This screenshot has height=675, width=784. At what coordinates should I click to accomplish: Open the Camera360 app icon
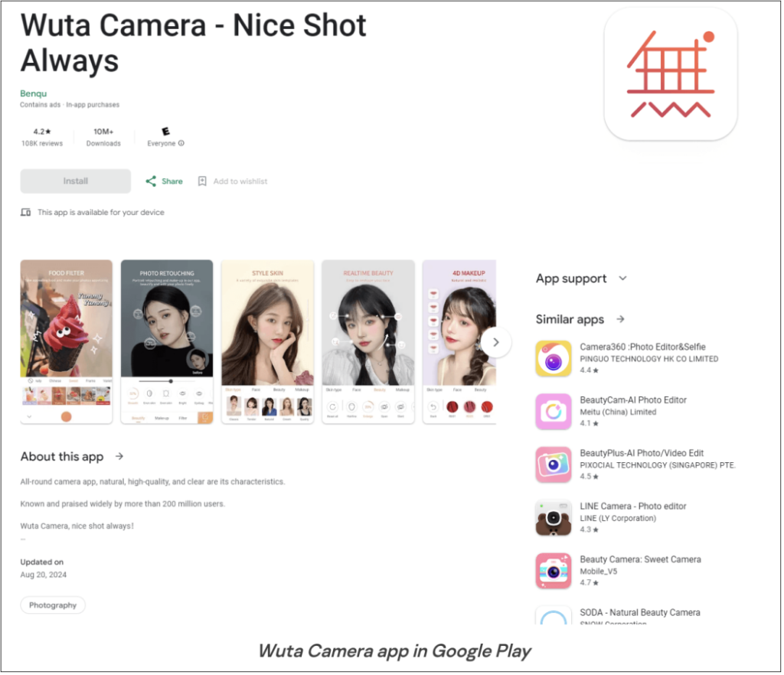553,358
